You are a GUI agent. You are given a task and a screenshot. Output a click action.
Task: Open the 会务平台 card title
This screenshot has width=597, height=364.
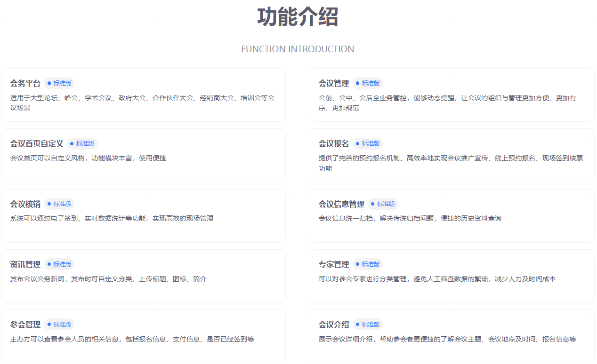(25, 83)
